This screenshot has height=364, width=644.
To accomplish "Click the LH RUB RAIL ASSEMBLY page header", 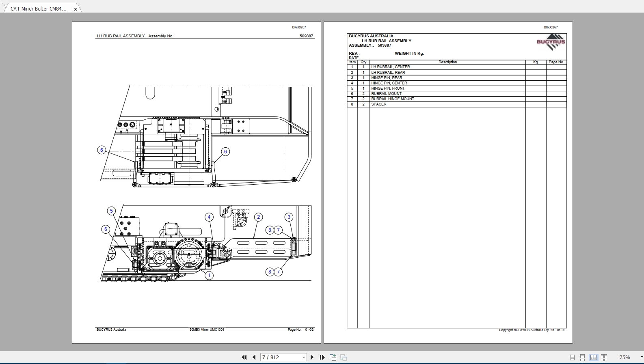I will tap(121, 36).
